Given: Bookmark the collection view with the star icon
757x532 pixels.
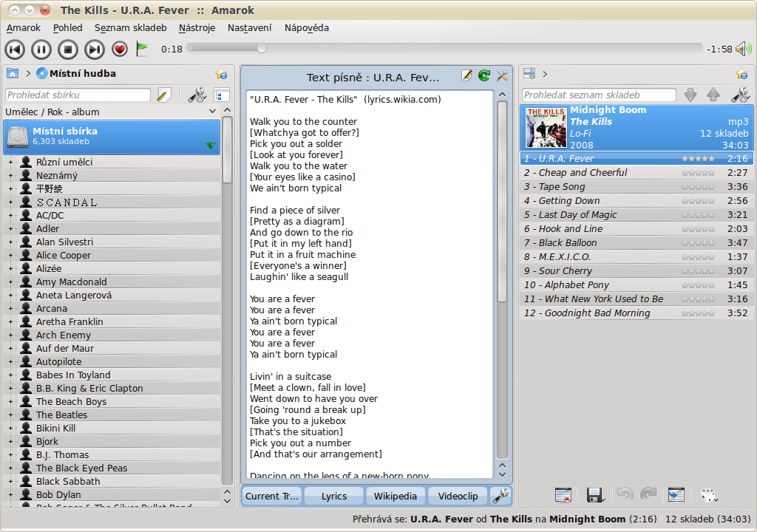Looking at the screenshot, I should [222, 74].
